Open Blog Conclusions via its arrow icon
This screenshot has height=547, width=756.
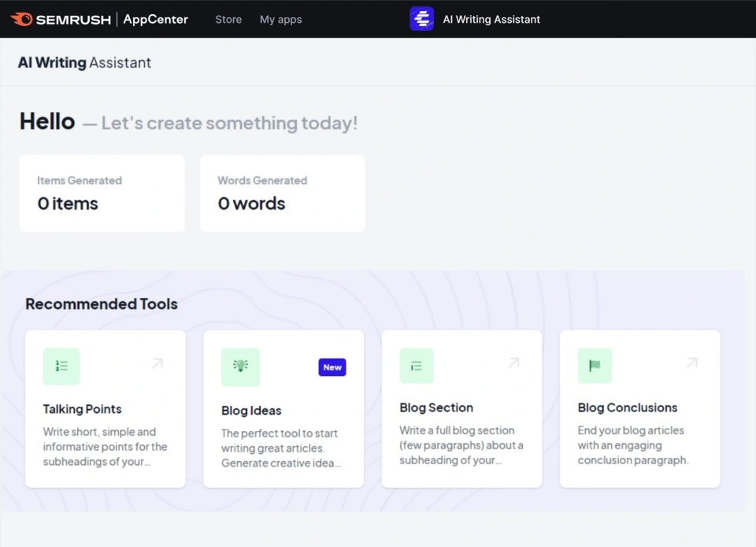click(692, 363)
